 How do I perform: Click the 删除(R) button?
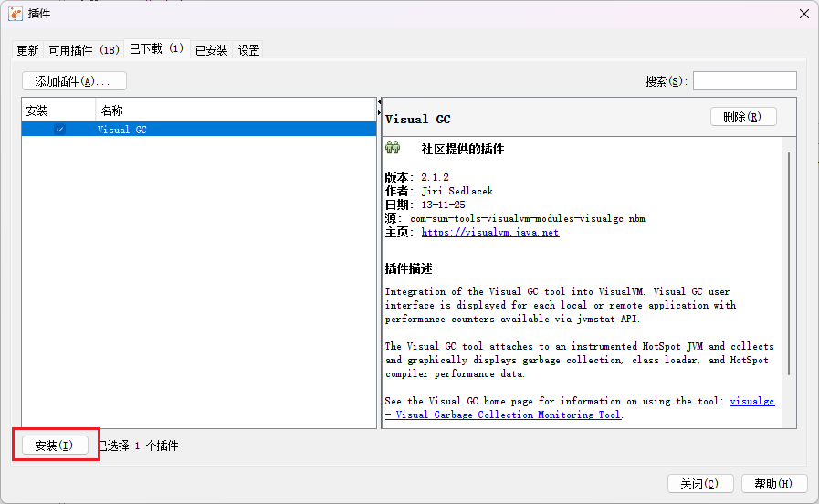[742, 117]
